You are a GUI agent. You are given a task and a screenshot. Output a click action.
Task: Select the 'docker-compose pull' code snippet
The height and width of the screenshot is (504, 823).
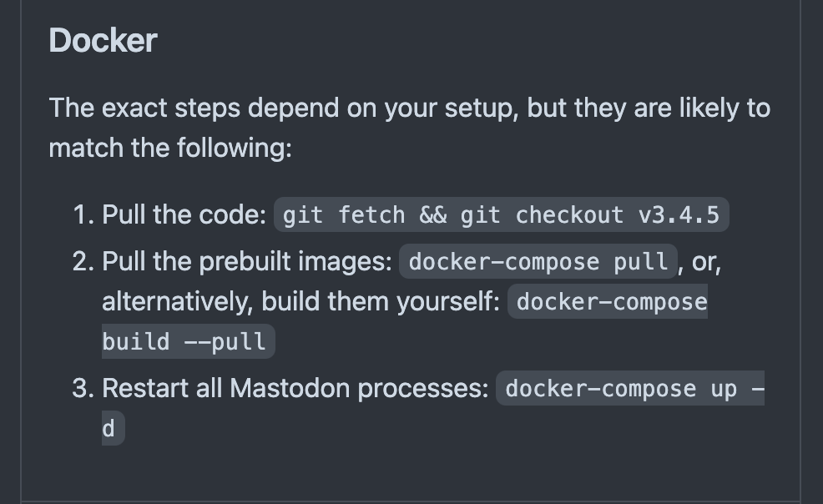click(x=538, y=261)
